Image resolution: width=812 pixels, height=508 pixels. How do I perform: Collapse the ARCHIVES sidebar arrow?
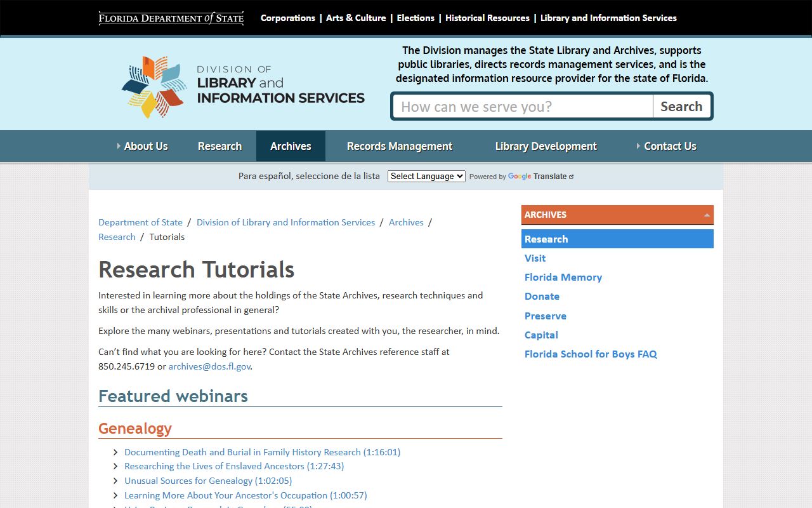tap(707, 215)
